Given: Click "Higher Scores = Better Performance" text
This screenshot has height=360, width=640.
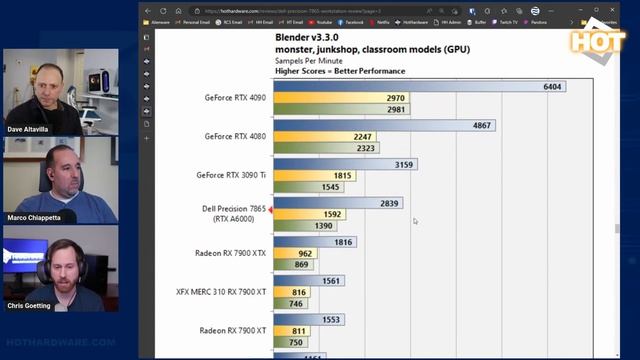Looking at the screenshot, I should (340, 71).
